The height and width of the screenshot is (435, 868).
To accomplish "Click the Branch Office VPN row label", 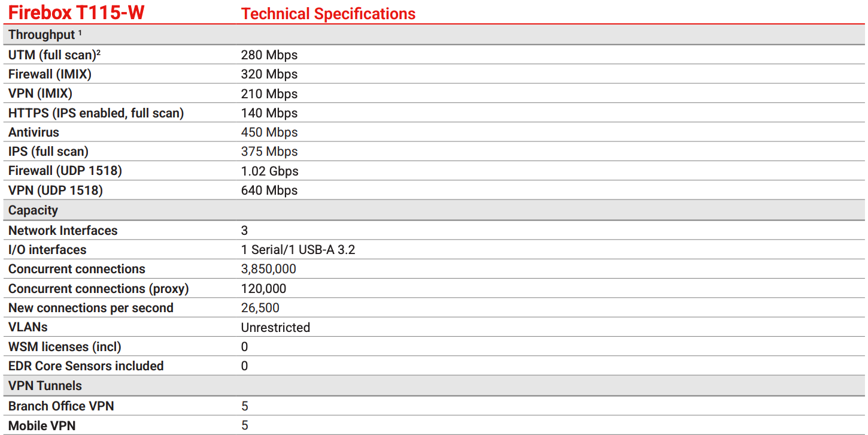I will (x=61, y=406).
